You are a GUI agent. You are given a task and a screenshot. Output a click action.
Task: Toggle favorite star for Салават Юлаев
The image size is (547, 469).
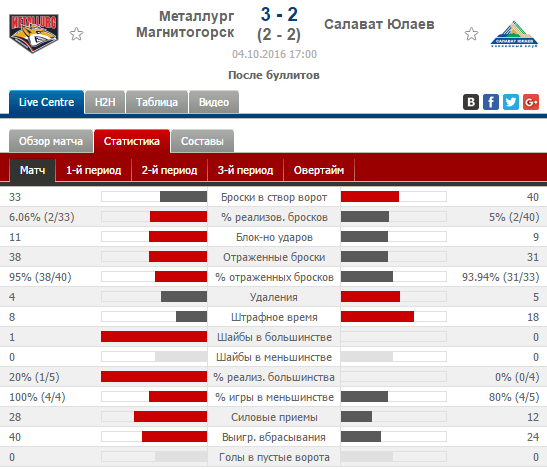[x=471, y=34]
